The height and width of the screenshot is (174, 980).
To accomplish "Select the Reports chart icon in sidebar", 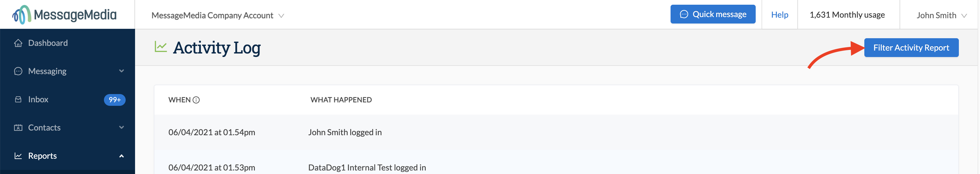I will tap(18, 155).
